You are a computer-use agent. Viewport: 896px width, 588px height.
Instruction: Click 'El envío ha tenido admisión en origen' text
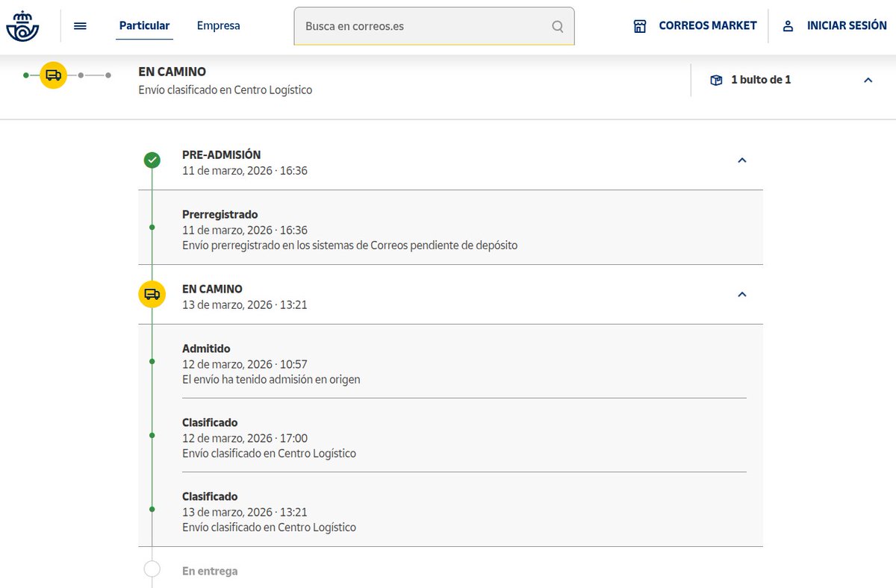point(271,379)
